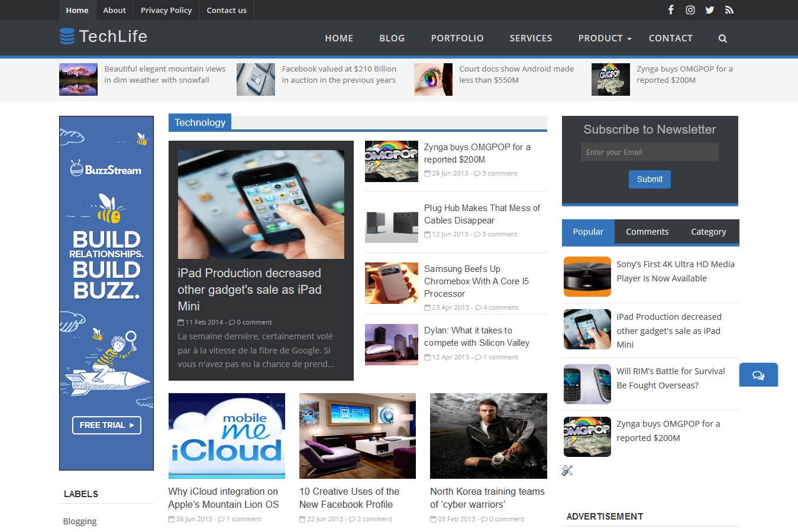The height and width of the screenshot is (532, 798).
Task: Open the Instagram social icon
Action: (x=690, y=10)
